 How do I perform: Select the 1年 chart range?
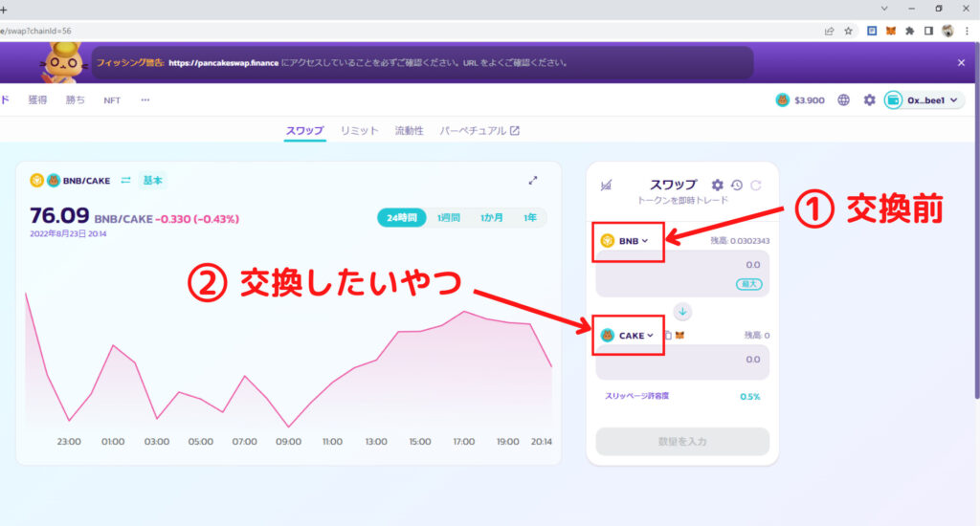tap(530, 217)
